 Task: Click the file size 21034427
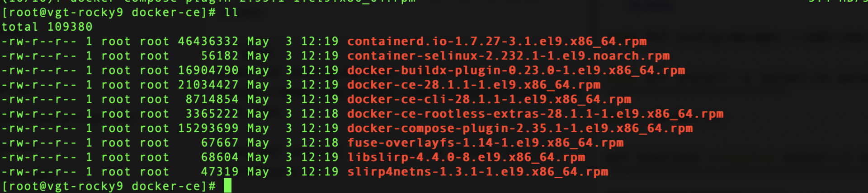pos(208,85)
